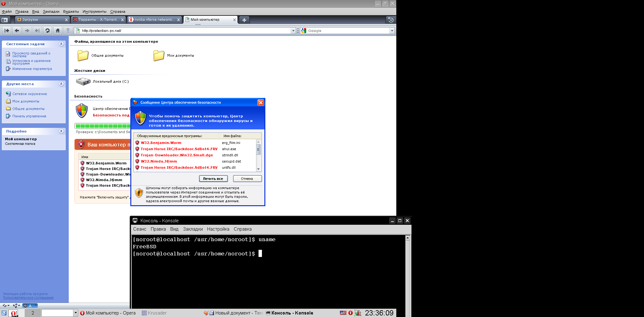Image resolution: width=644 pixels, height=317 pixels.
Task: Click the 23:36:09 clock
Action: (379, 313)
